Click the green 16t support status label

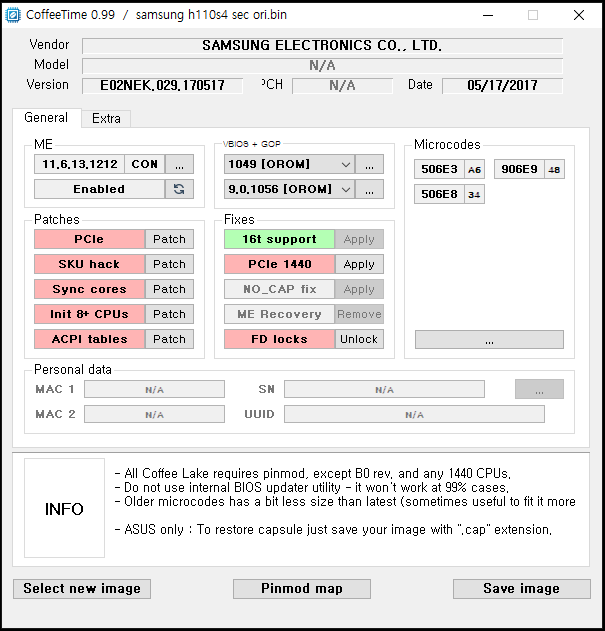279,239
